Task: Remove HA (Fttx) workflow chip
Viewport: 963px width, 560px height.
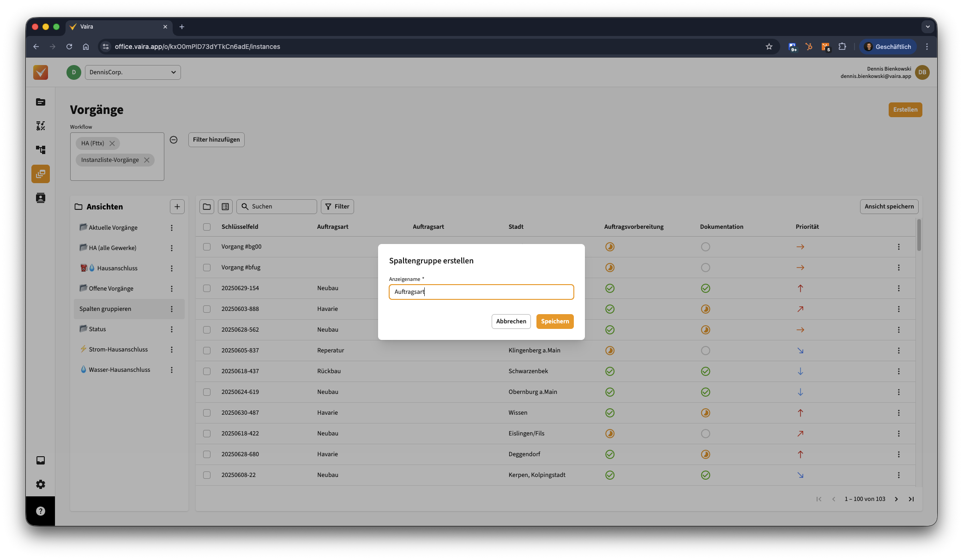Action: pos(112,143)
